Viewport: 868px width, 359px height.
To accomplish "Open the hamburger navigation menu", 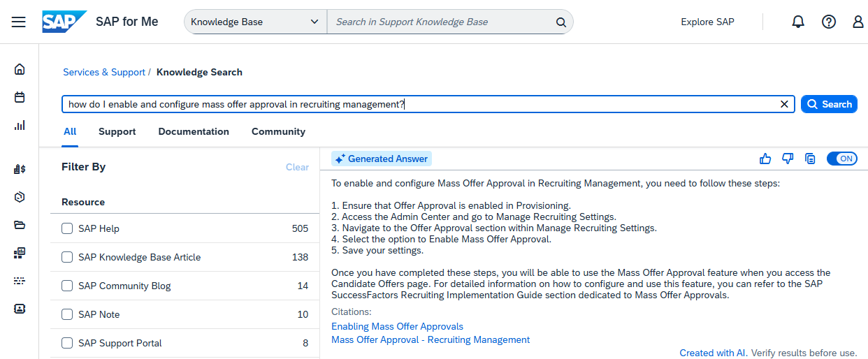I will point(19,22).
